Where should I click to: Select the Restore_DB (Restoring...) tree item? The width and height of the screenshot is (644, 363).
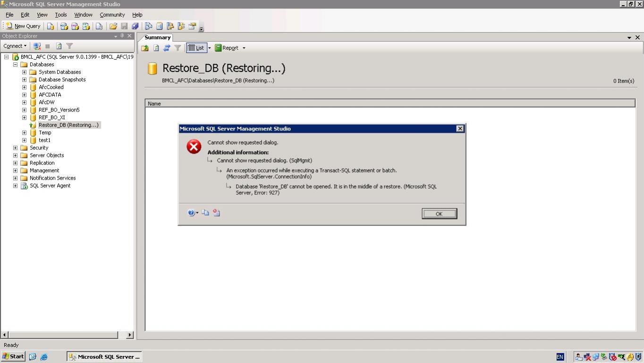coord(68,125)
